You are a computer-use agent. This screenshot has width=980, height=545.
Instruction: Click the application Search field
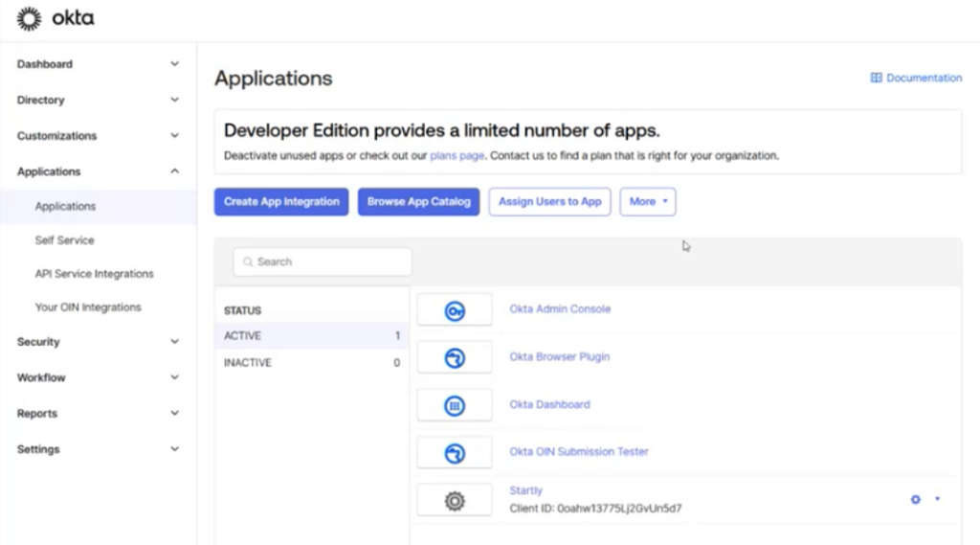[323, 261]
